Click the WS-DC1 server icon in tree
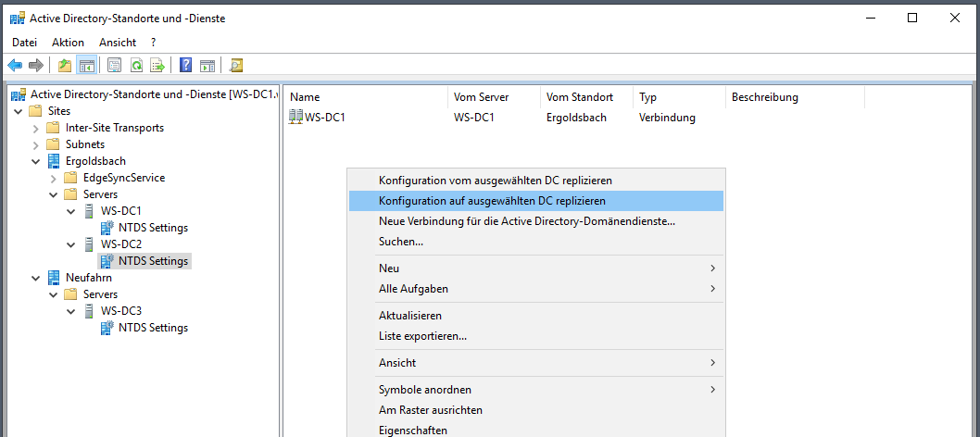The height and width of the screenshot is (437, 980). pyautogui.click(x=89, y=211)
